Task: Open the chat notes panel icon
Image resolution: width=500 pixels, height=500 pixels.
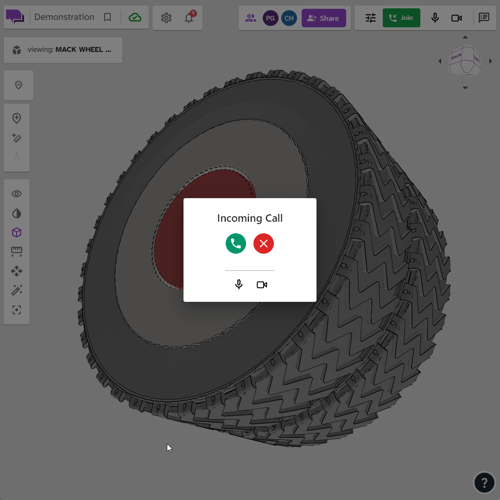Action: coord(484,17)
